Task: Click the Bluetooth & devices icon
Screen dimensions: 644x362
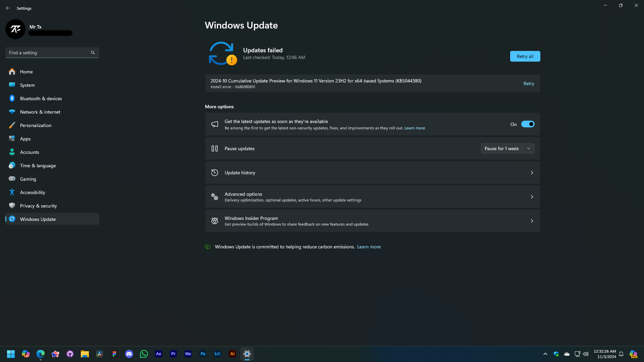Action: coord(12,99)
